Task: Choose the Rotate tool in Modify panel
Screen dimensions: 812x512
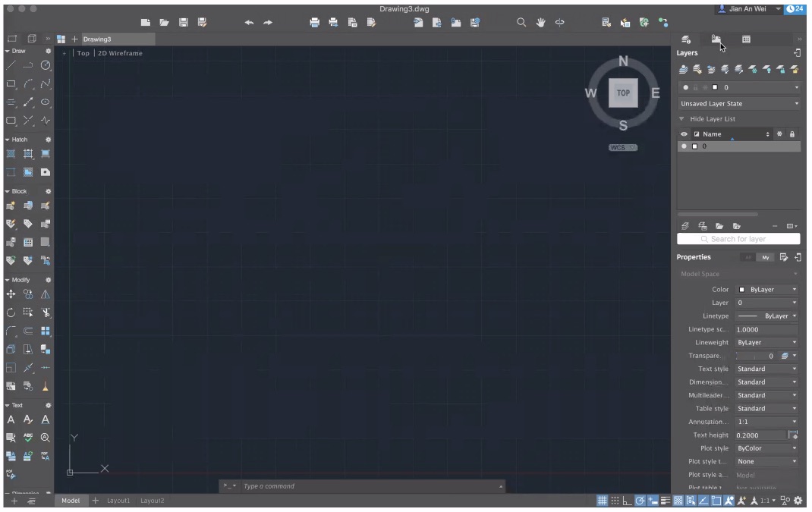Action: (11, 313)
